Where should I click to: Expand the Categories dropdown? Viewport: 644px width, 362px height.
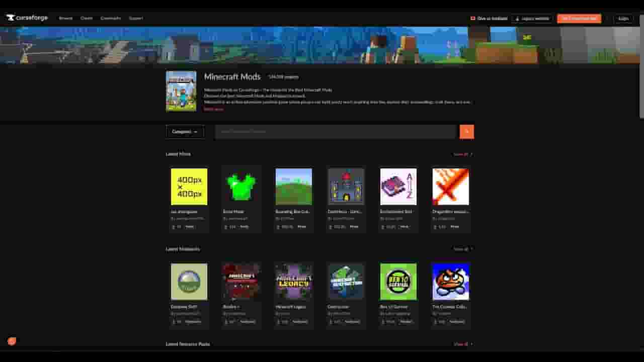(185, 132)
